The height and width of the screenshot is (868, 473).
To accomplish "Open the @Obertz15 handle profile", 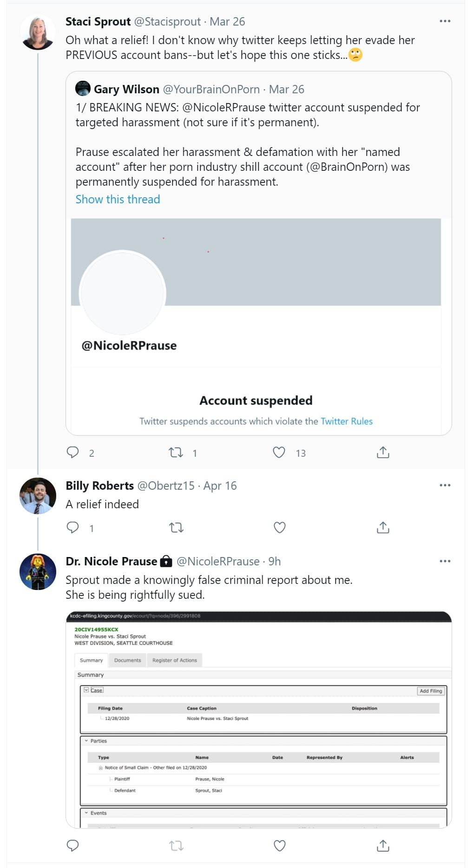I will pyautogui.click(x=166, y=486).
